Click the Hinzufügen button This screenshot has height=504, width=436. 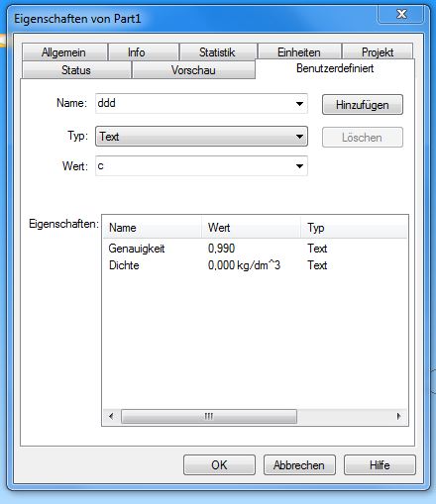[x=363, y=105]
